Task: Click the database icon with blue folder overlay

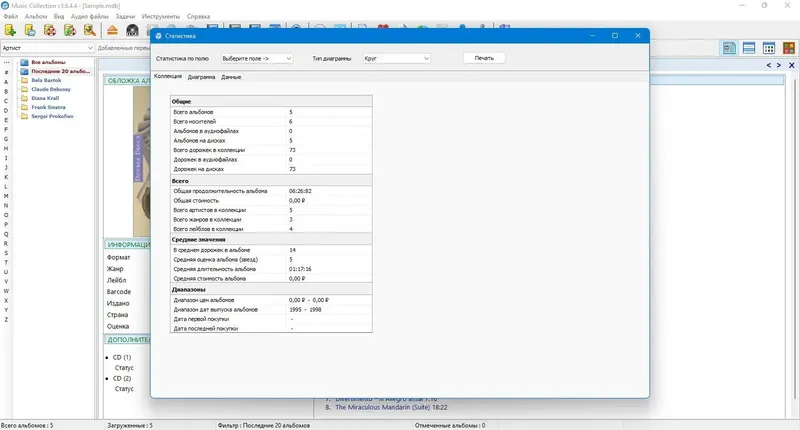Action: [30, 30]
